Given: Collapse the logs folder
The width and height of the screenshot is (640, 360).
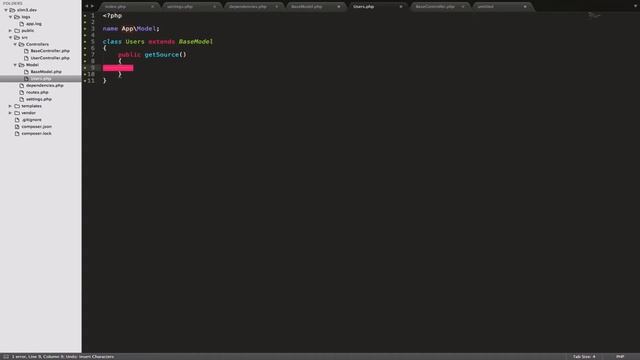Looking at the screenshot, I should [x=11, y=17].
